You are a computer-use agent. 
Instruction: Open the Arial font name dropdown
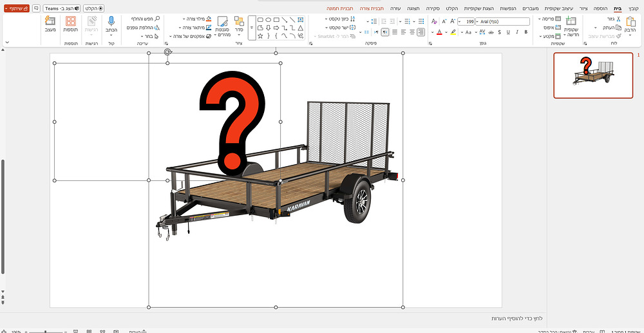pos(477,21)
